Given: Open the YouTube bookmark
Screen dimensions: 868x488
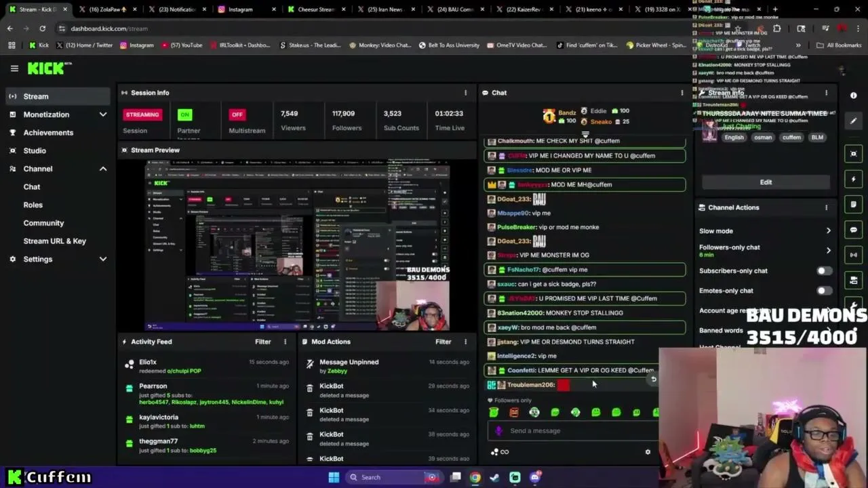Looking at the screenshot, I should [x=182, y=45].
